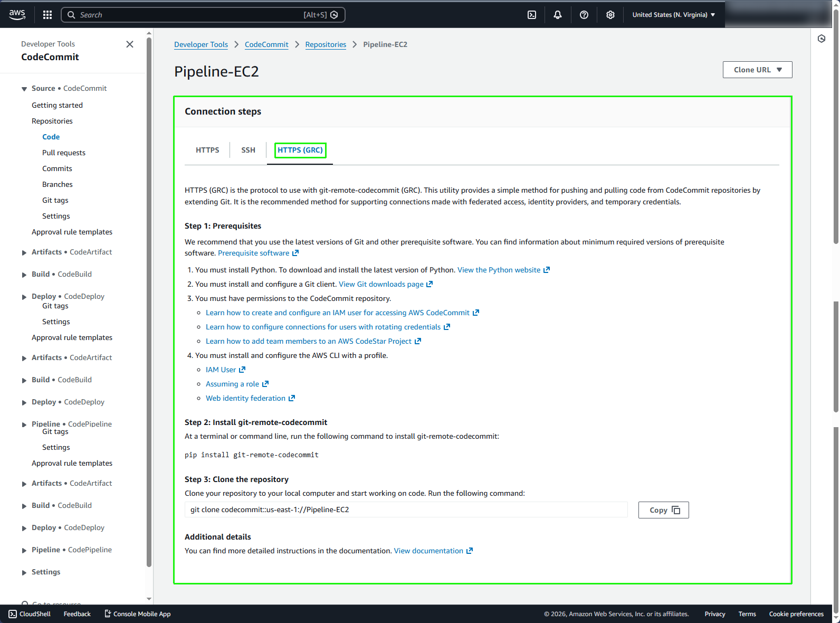Click the pip install git-remote-codecommit command text

(x=252, y=455)
